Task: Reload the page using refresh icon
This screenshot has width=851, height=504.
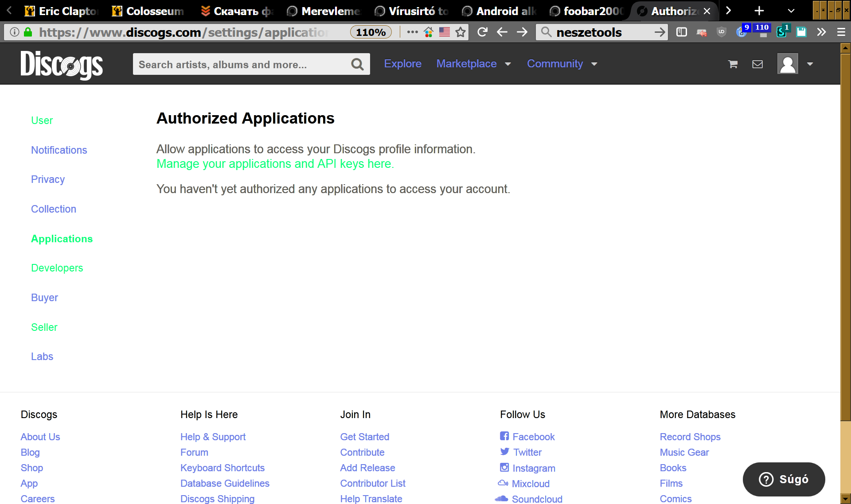Action: click(x=482, y=32)
